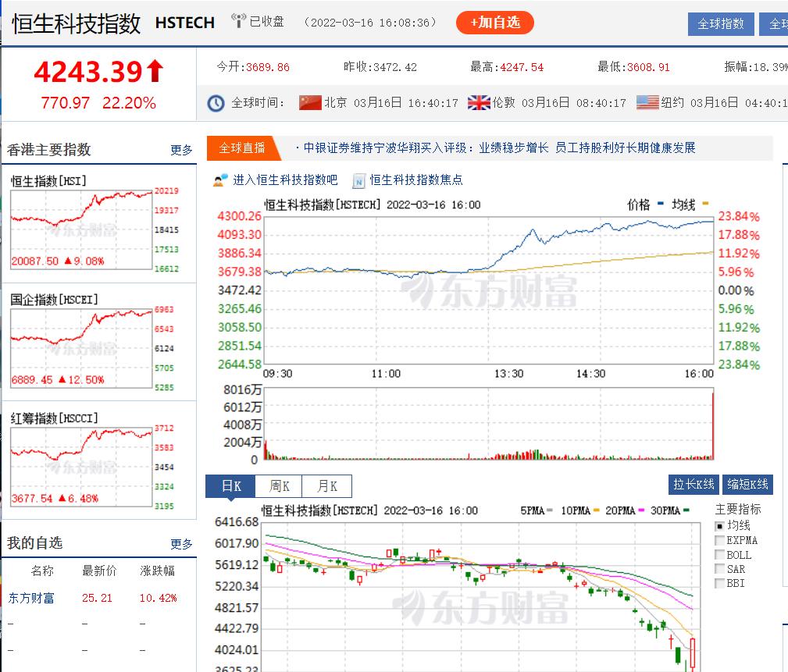The width and height of the screenshot is (788, 672).
Task: Select the BBI indicator option
Action: pyautogui.click(x=719, y=583)
